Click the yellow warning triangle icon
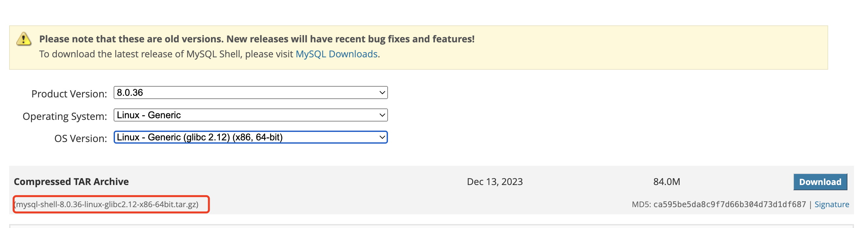The image size is (868, 228). [24, 39]
